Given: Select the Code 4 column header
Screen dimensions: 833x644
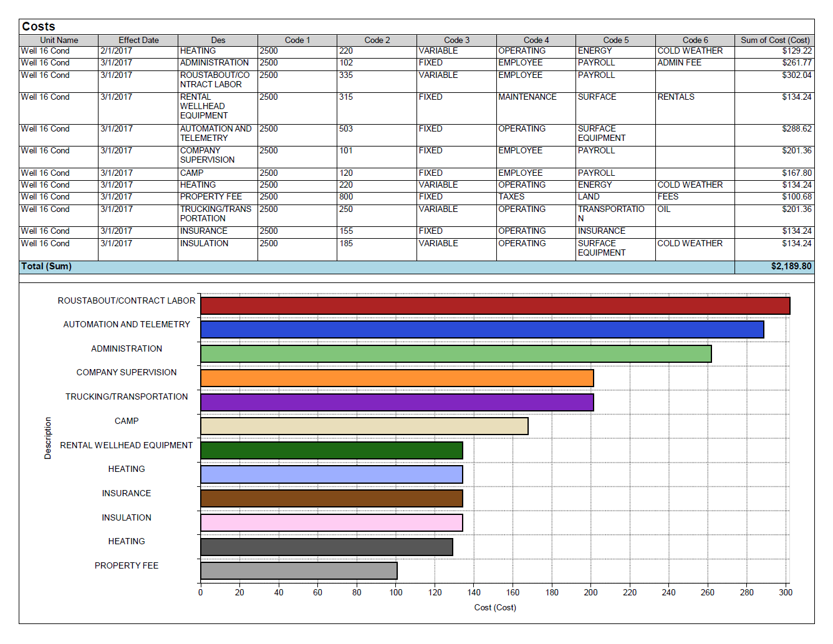Looking at the screenshot, I should click(x=536, y=40).
